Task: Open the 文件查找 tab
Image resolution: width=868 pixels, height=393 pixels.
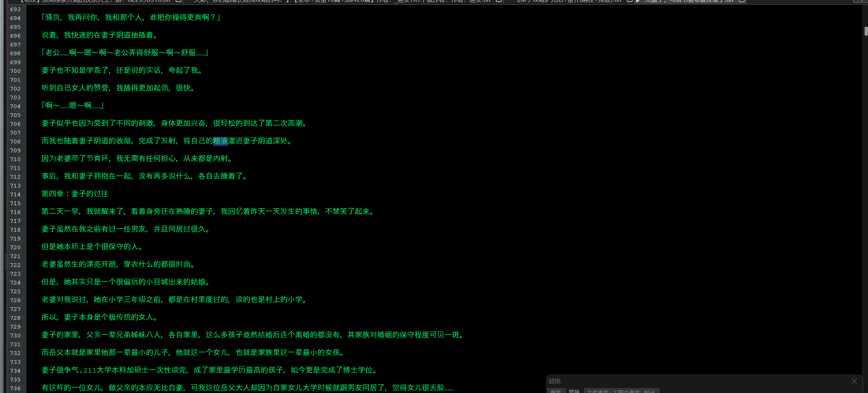Action: click(x=597, y=391)
